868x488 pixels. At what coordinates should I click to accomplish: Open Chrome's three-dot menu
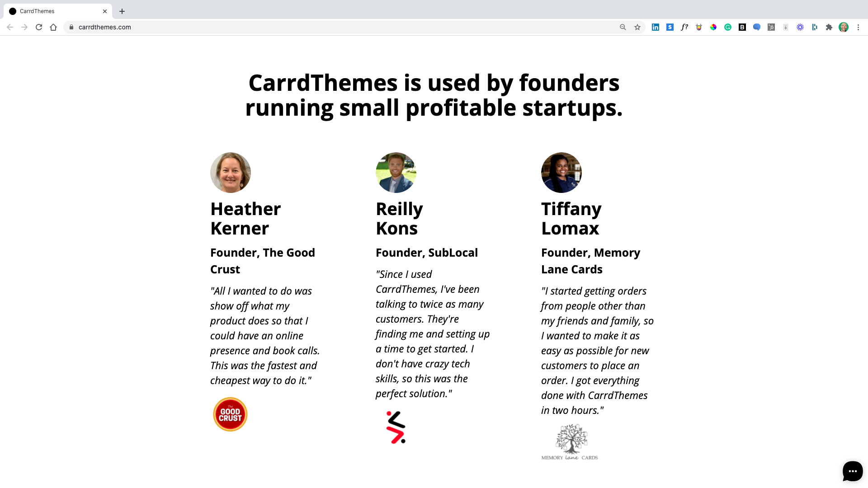pyautogui.click(x=859, y=27)
